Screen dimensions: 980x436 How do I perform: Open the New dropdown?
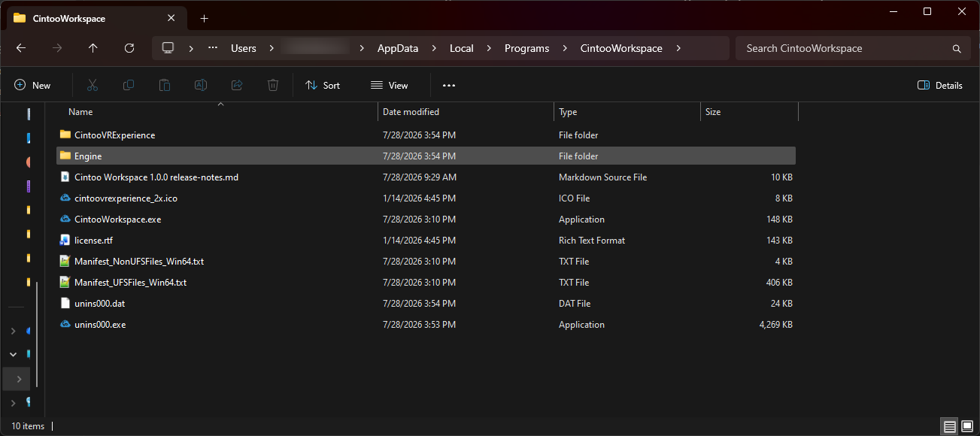pos(32,86)
